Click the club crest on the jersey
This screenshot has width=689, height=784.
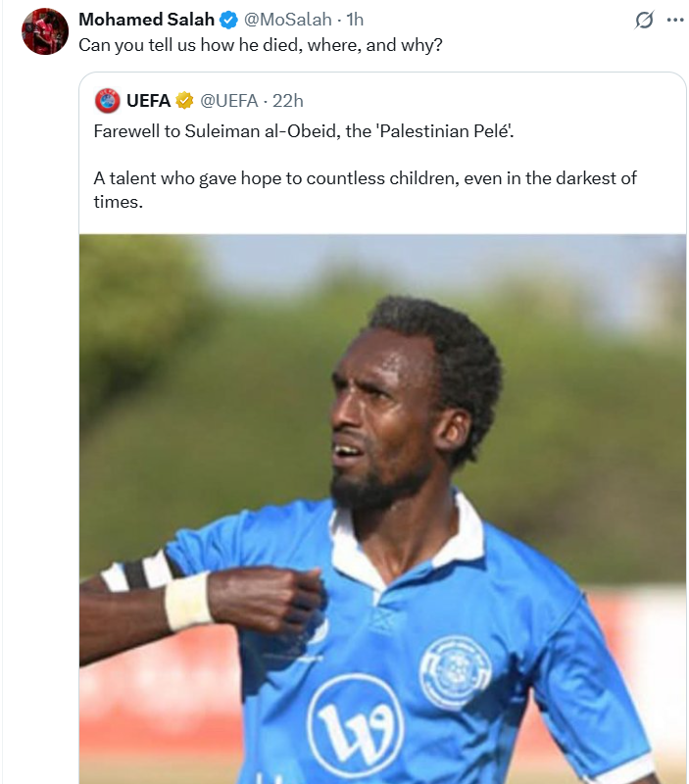click(455, 672)
